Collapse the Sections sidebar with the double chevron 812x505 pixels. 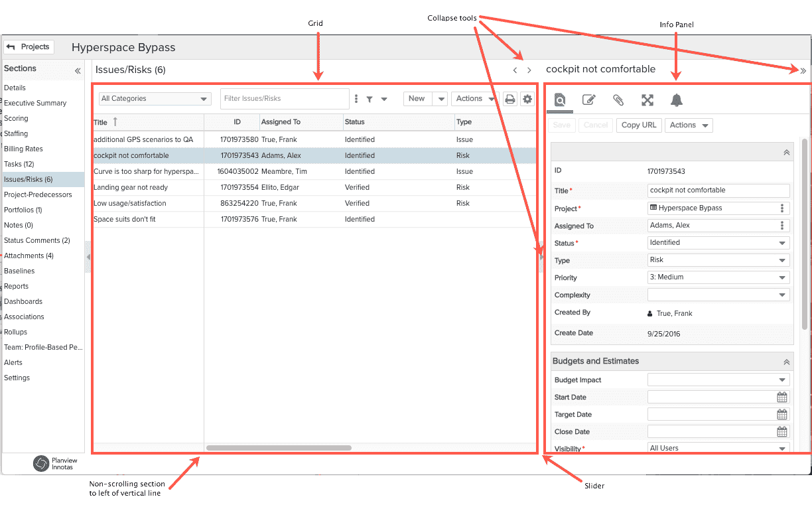point(77,70)
